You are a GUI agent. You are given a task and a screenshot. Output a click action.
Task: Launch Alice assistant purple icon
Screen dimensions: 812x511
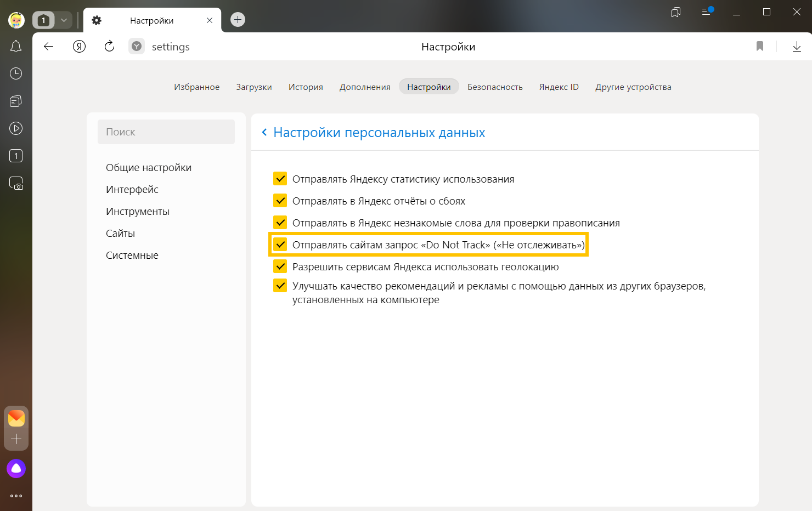[x=16, y=469]
